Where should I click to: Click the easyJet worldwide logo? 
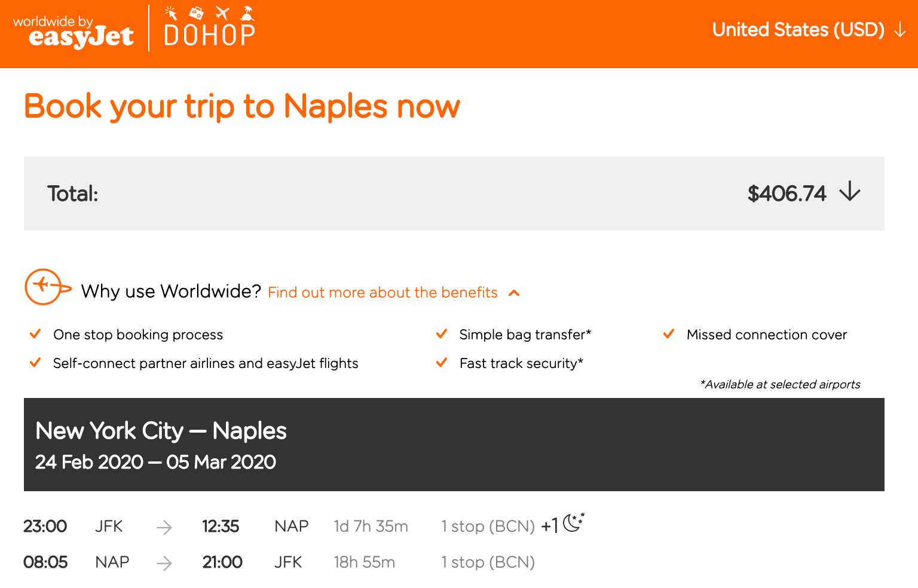click(73, 32)
